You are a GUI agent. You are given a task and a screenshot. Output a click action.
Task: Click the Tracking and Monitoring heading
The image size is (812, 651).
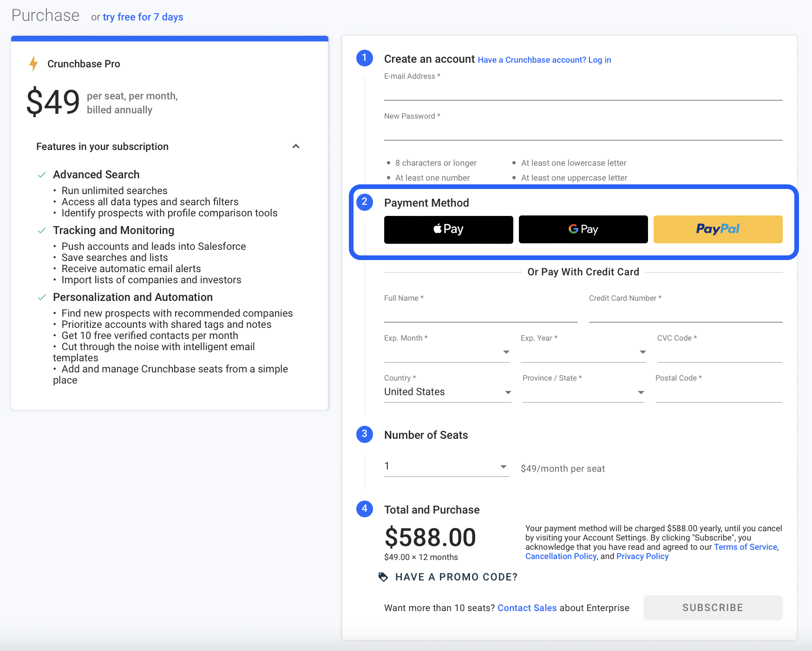[x=114, y=230]
